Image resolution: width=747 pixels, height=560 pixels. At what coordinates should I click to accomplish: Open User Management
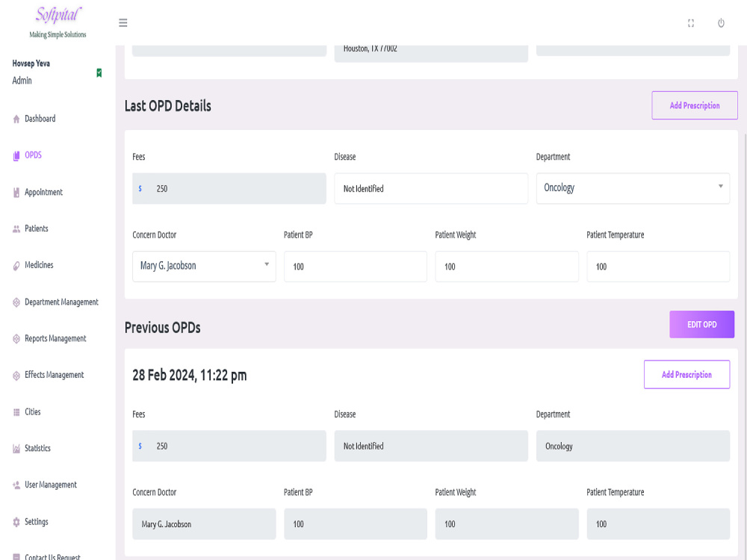pyautogui.click(x=51, y=485)
